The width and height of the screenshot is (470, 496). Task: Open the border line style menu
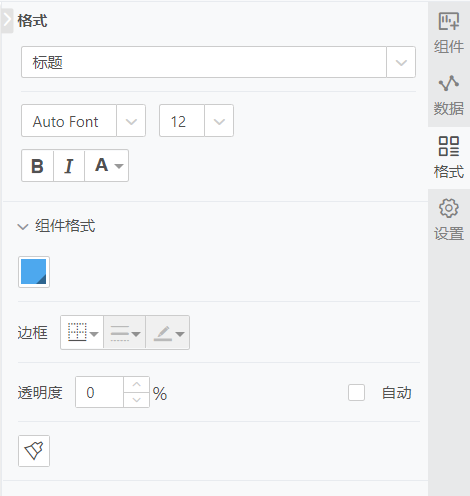pos(125,333)
